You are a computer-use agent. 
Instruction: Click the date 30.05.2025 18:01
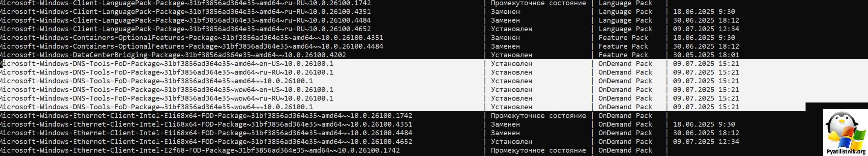coord(706,55)
